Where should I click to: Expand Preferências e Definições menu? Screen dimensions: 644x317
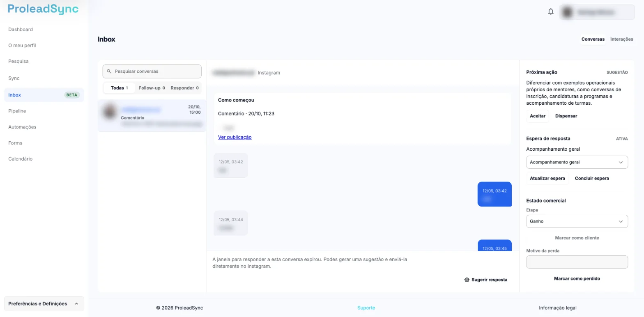[x=44, y=304]
